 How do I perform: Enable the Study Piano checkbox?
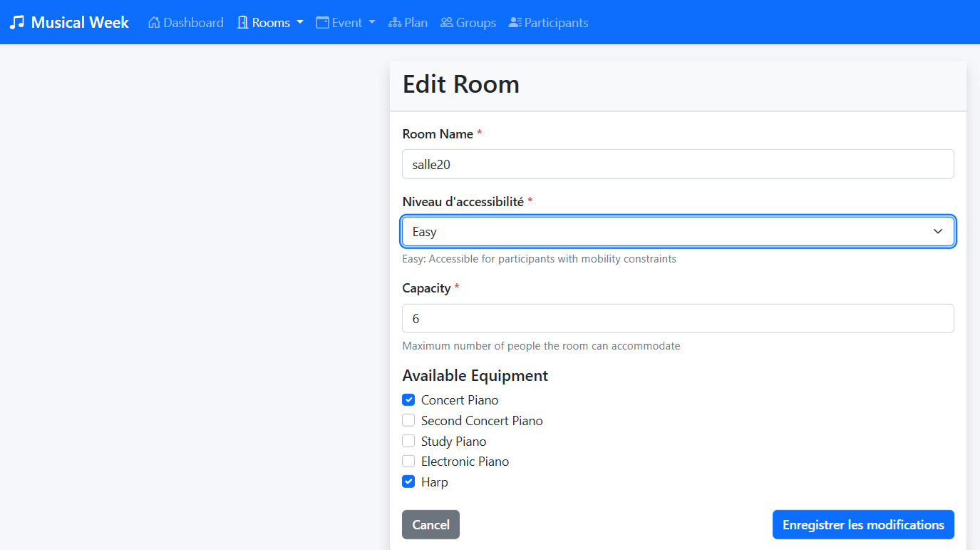(x=408, y=440)
